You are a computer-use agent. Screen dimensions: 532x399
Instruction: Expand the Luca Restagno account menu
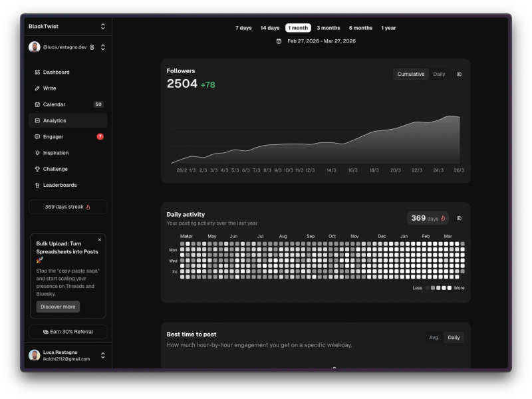tap(102, 355)
